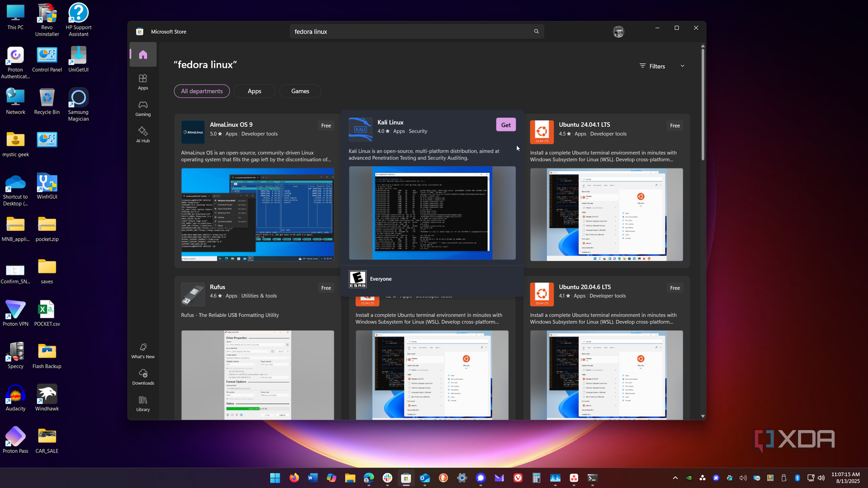Select the All departments filter
Screen dimensions: 868x488
pos(202,91)
